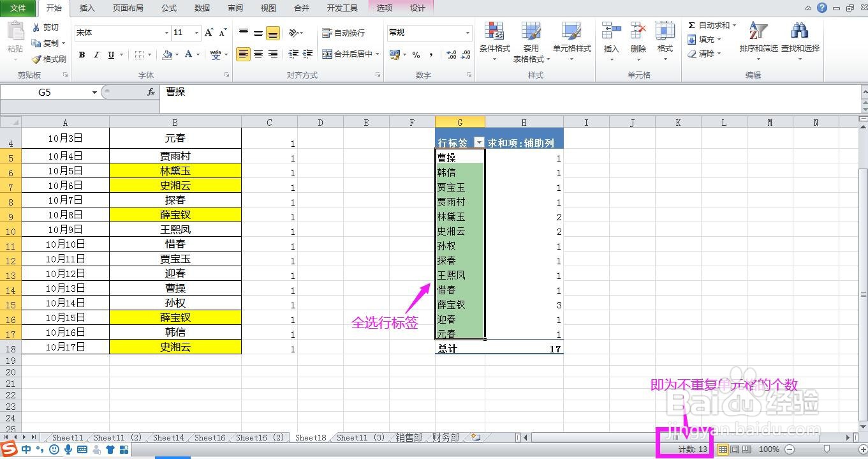
Task: Click AutoSum (自动求和) sigma button
Action: click(x=707, y=26)
